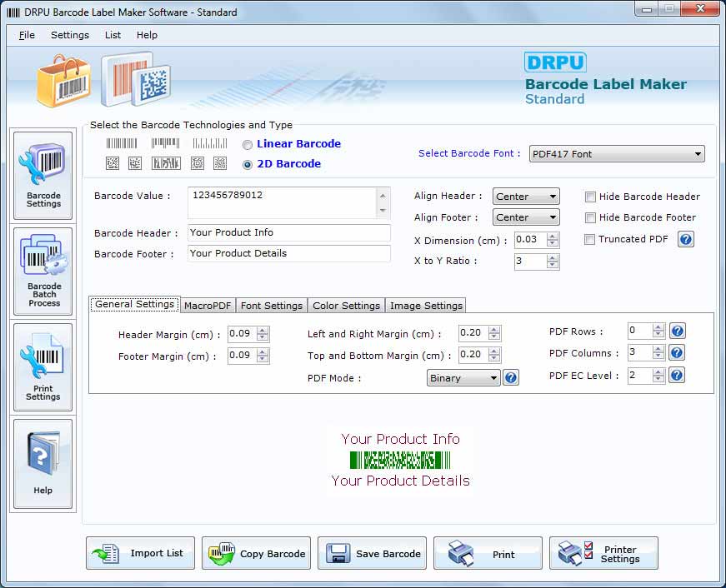Image resolution: width=726 pixels, height=588 pixels.
Task: Open the Print Settings sidebar panel
Action: coord(43,366)
